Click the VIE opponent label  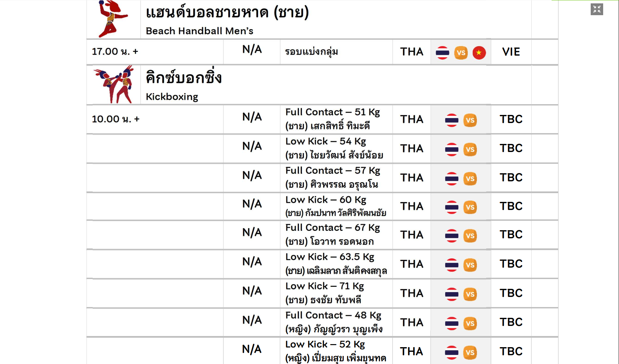[x=511, y=52]
